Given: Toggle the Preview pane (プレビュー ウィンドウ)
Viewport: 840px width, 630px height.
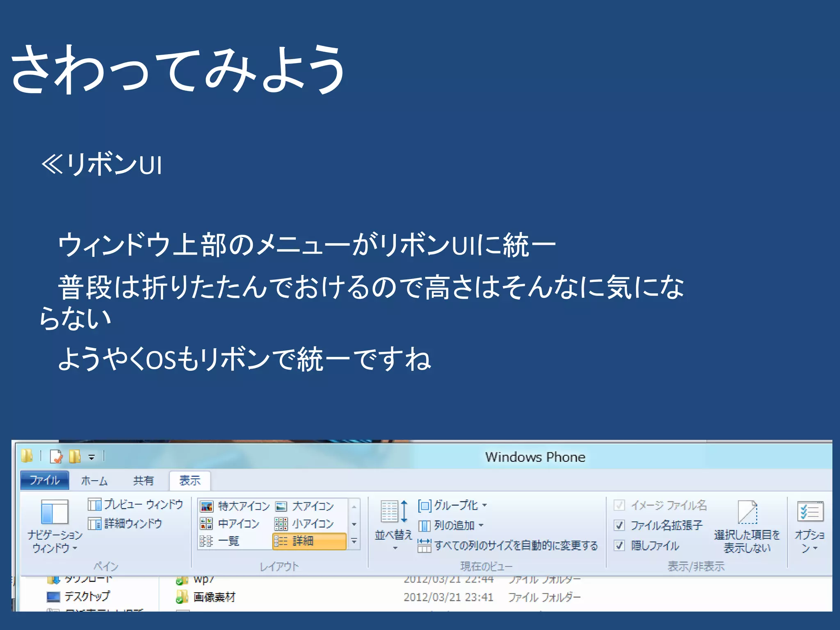Looking at the screenshot, I should pyautogui.click(x=135, y=504).
